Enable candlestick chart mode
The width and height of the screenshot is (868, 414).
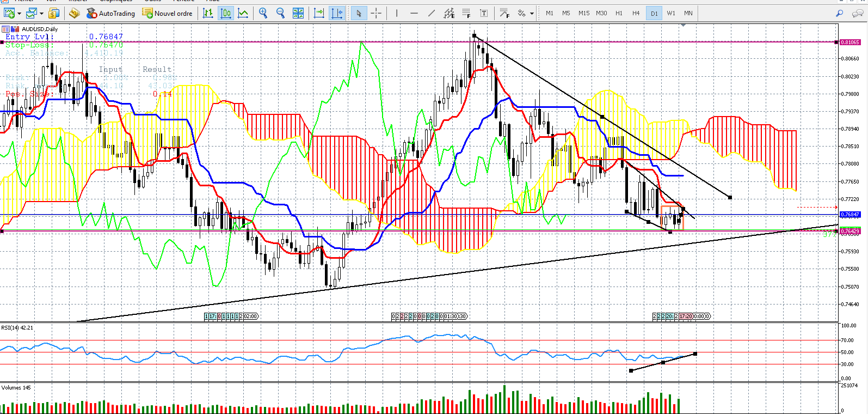coord(226,13)
